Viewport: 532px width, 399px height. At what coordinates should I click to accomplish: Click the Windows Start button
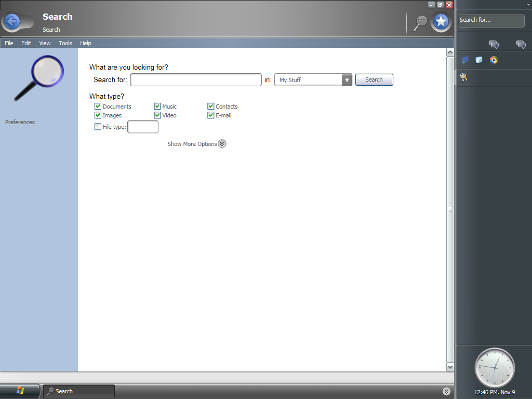[20, 391]
